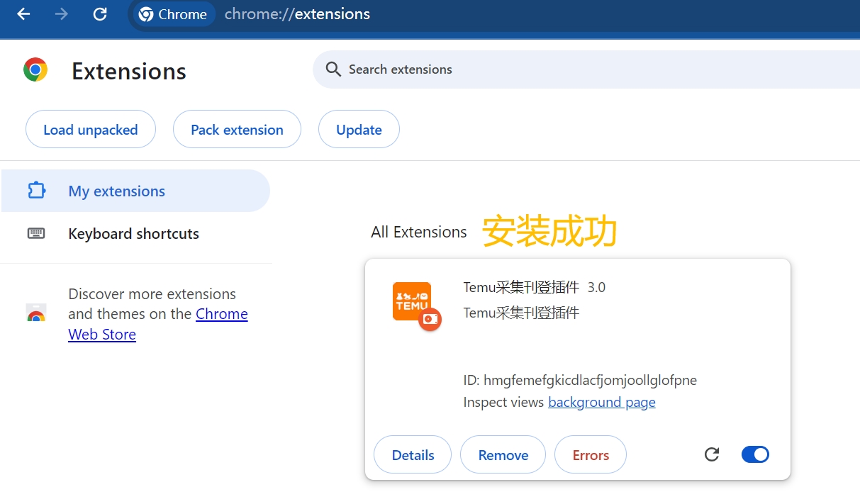Image resolution: width=860 pixels, height=504 pixels.
Task: View Errors for Temu extension
Action: coord(591,455)
